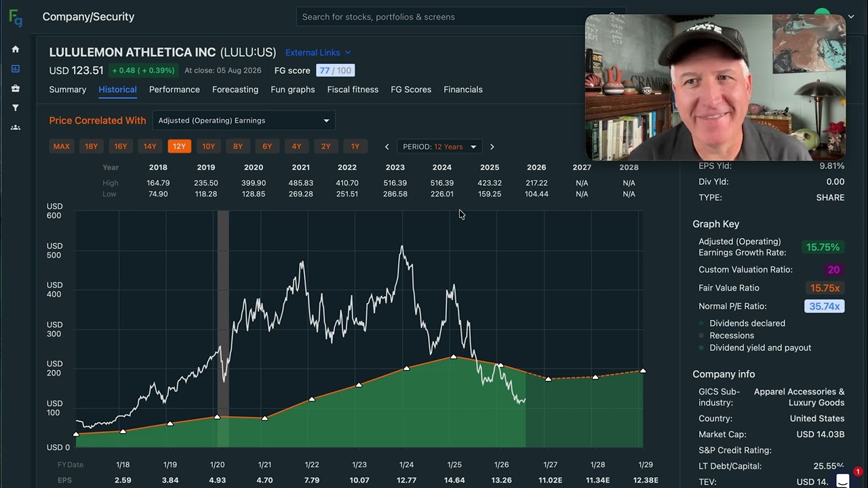Viewport: 868px width, 488px height.
Task: Click the FY date 1/24 label
Action: (407, 465)
